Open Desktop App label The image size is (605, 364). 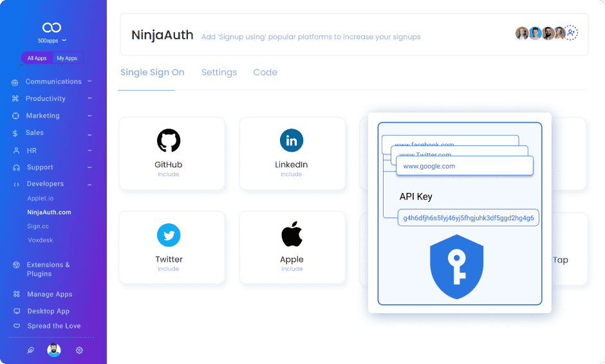coord(48,311)
